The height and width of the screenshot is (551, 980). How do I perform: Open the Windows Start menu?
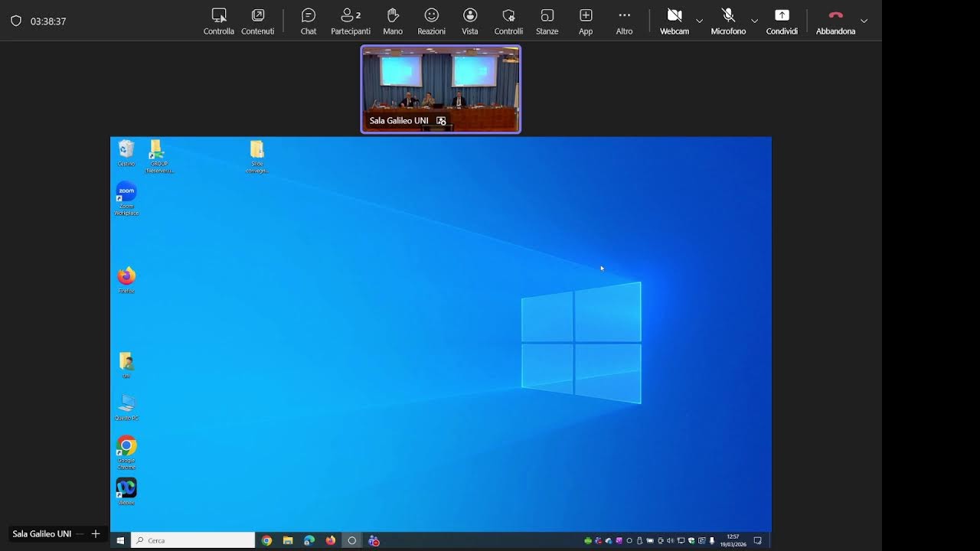pos(120,540)
